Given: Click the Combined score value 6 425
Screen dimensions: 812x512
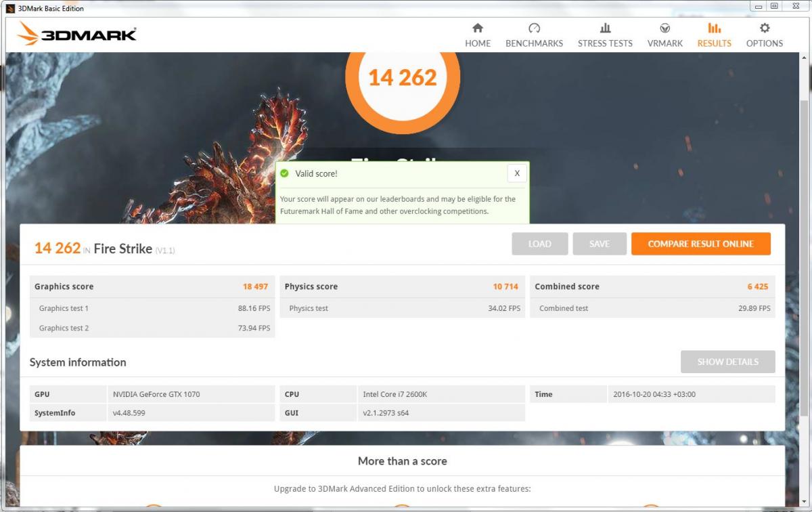Looking at the screenshot, I should pyautogui.click(x=758, y=286).
